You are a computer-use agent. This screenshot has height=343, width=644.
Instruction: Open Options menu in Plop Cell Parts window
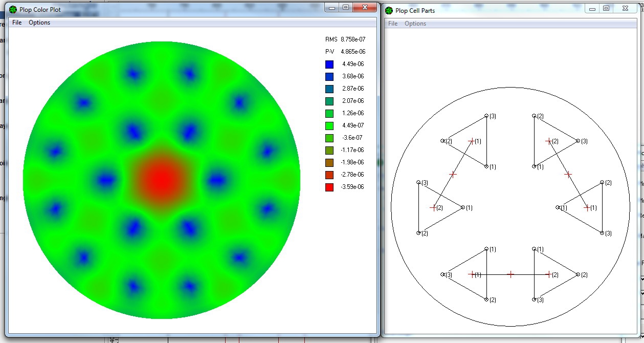click(x=415, y=24)
